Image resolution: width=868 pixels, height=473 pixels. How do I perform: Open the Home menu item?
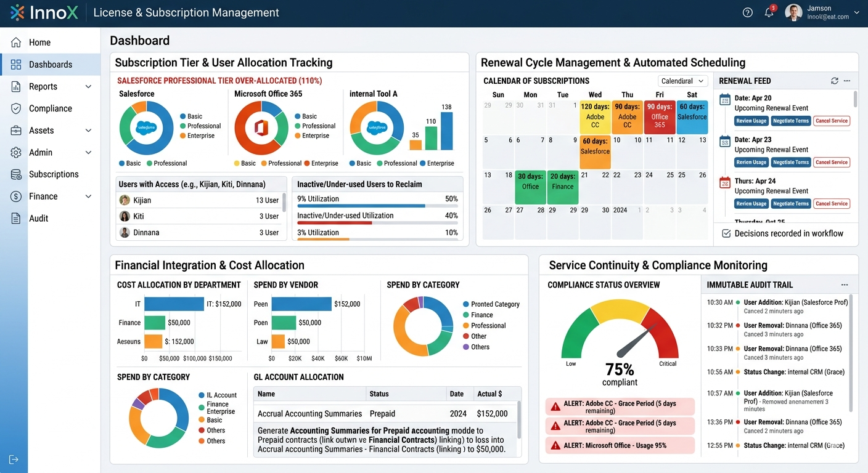click(x=50, y=42)
